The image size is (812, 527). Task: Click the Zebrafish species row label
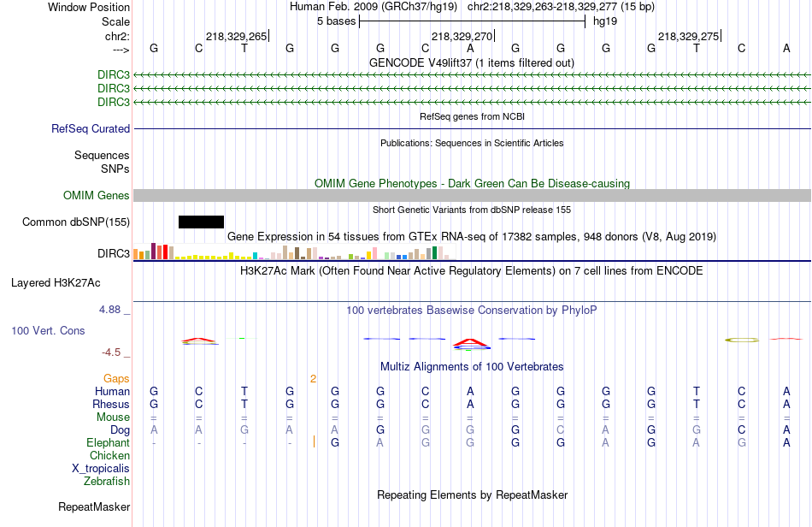(107, 482)
